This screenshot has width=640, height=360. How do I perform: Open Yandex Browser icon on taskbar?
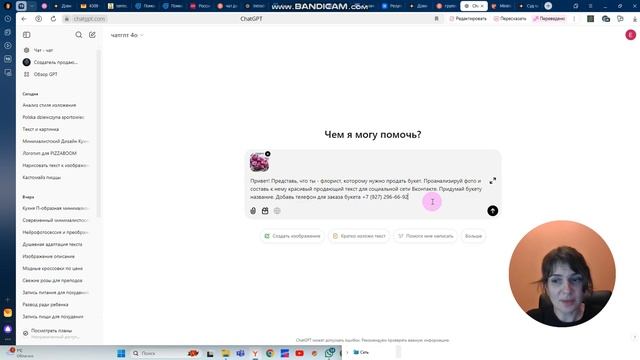point(255,353)
